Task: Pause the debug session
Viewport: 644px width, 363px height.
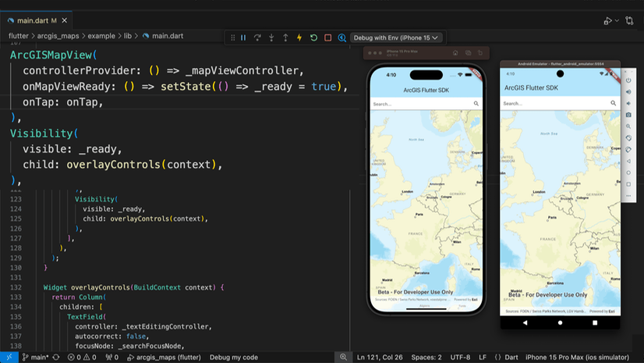Action: coord(243,37)
